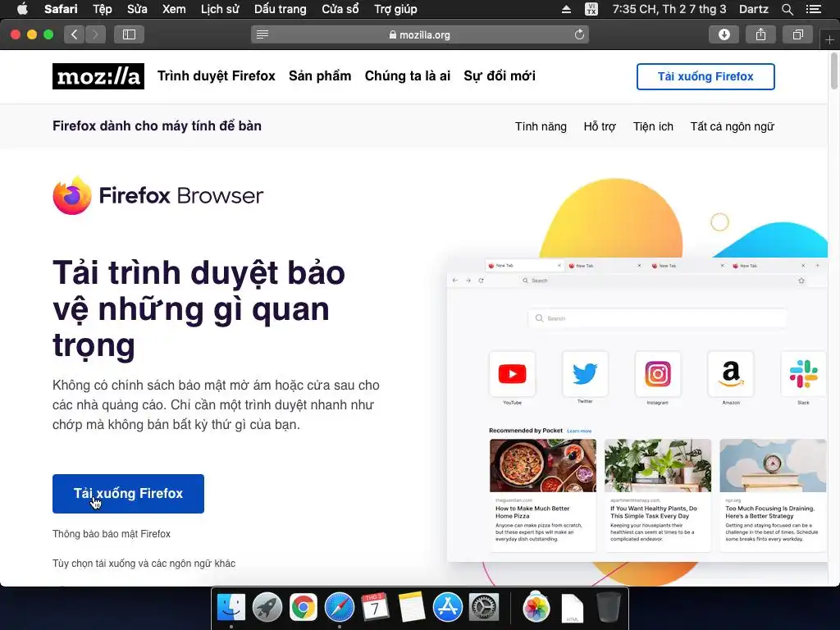Open Notification Center list icon
The width and height of the screenshot is (840, 630).
[x=813, y=9]
